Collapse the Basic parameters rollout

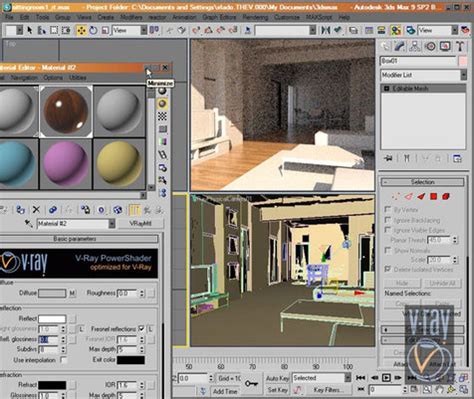(75, 239)
